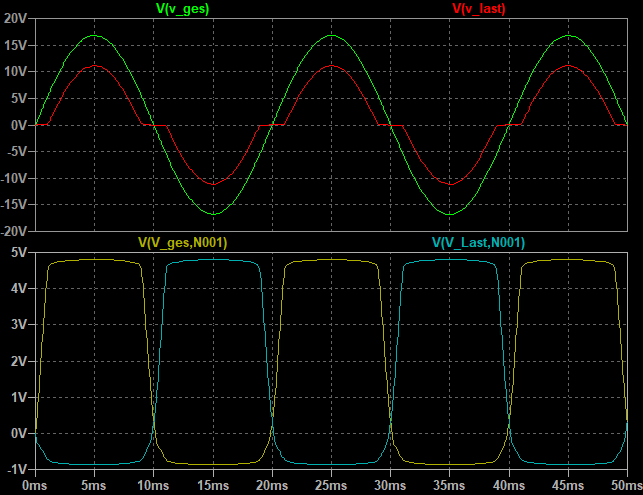
Task: Click the 45ms time axis label
Action: (568, 486)
